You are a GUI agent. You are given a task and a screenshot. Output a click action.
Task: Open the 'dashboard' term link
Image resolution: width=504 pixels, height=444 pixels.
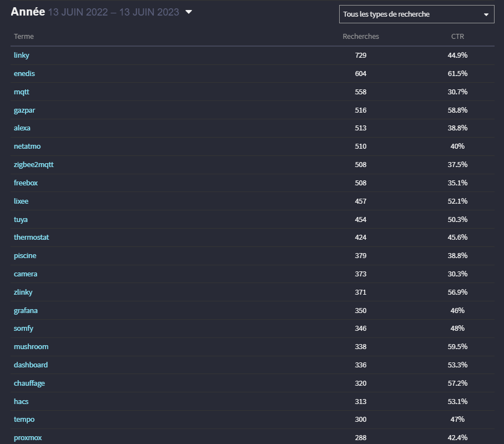click(31, 365)
